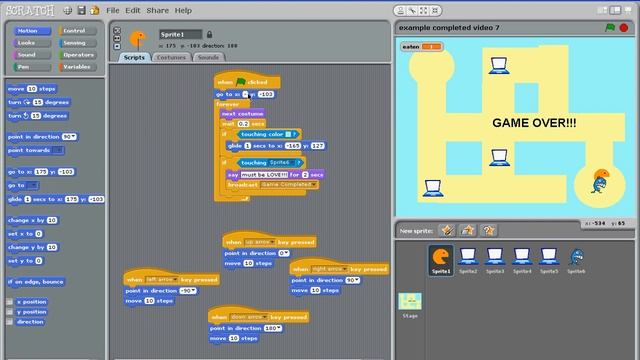Get a surprise sprite

[x=489, y=231]
